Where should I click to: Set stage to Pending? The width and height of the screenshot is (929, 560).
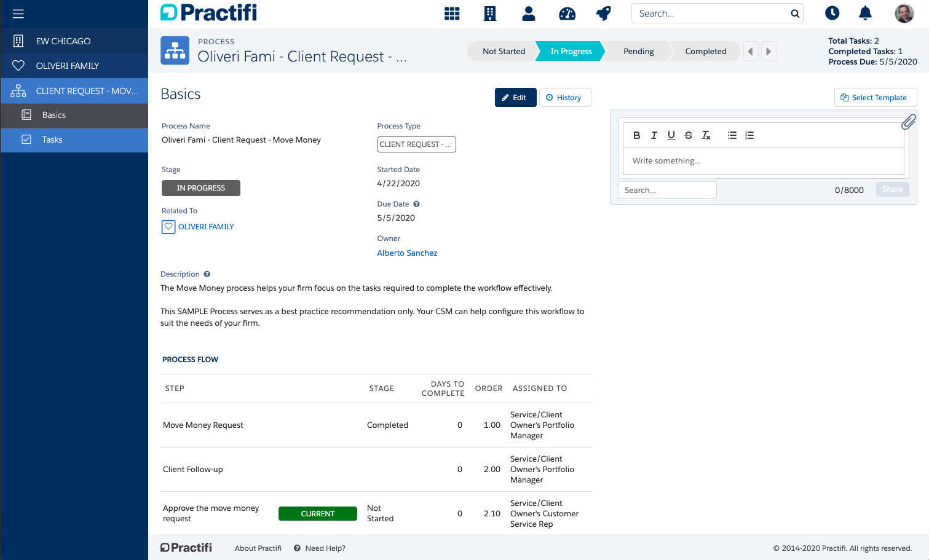[x=638, y=51]
